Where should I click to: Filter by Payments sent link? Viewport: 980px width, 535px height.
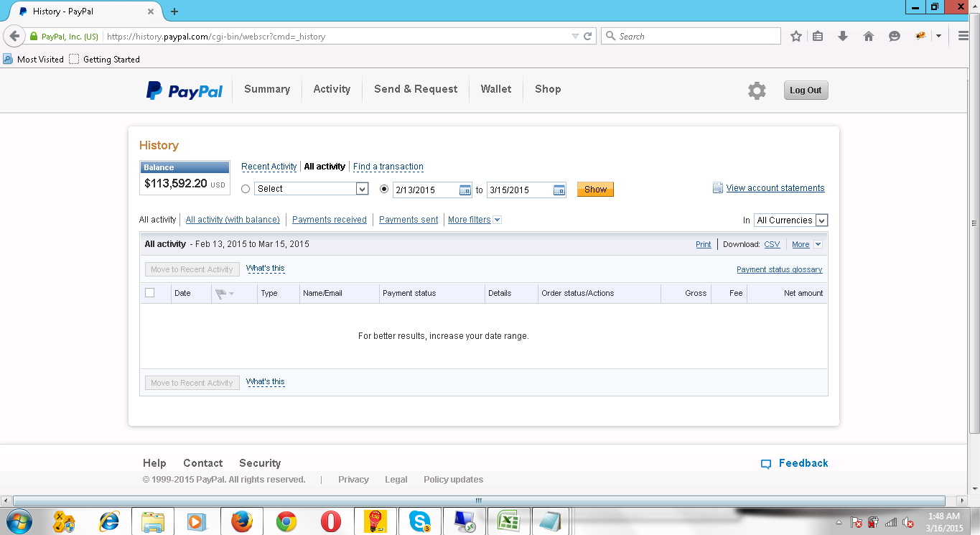point(409,220)
